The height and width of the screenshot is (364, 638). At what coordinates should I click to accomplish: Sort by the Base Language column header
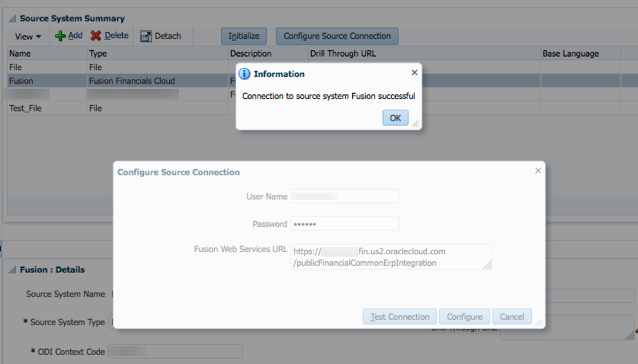click(x=570, y=54)
